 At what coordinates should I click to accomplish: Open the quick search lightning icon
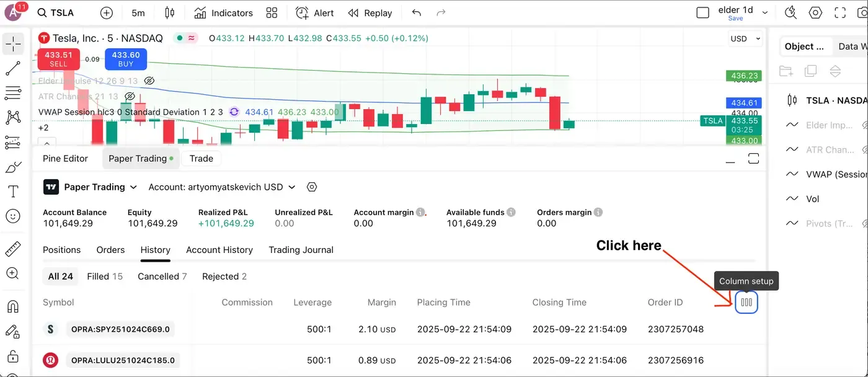tap(790, 13)
